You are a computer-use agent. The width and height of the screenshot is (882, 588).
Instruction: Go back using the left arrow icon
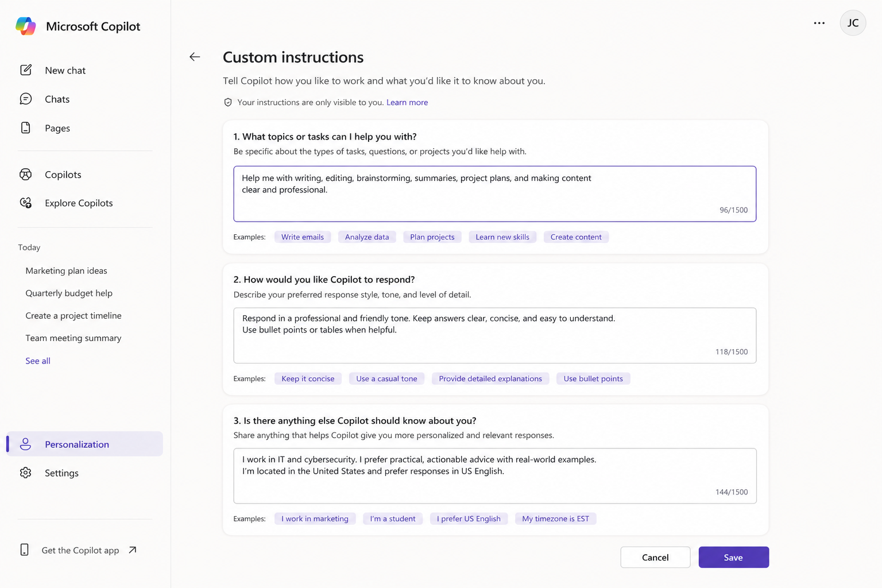coord(195,57)
